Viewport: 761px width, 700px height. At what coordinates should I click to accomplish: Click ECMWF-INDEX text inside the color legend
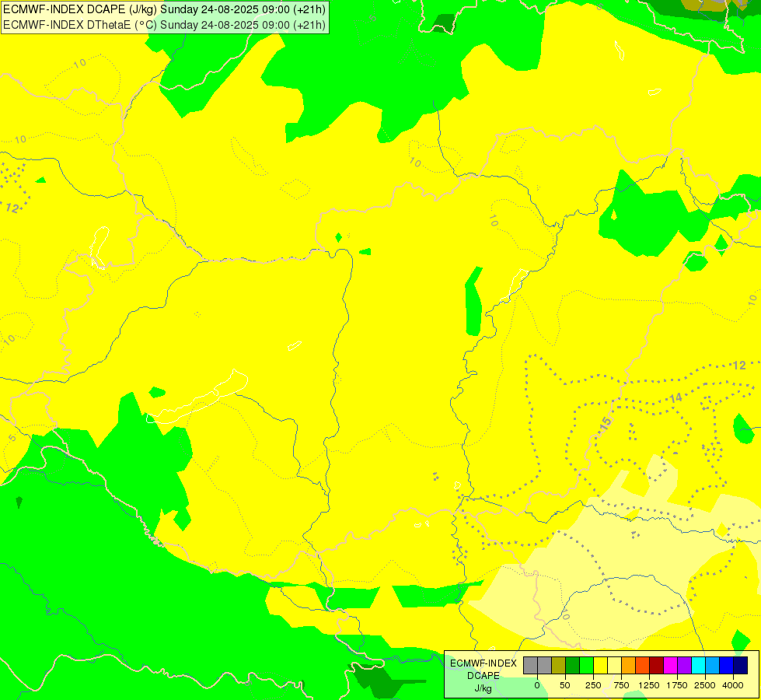[x=483, y=663]
